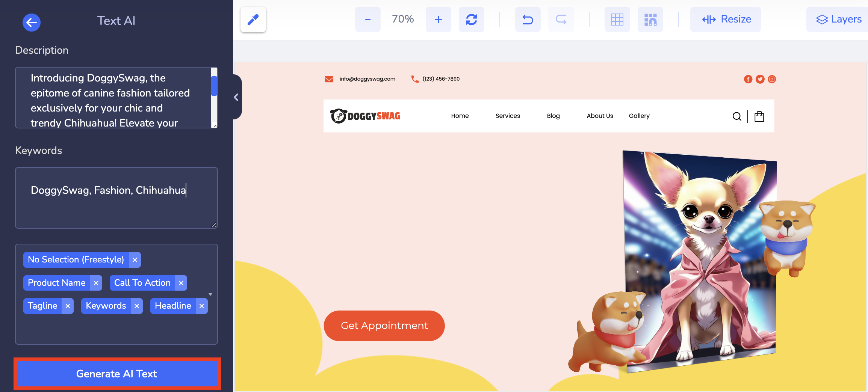Screen dimensions: 868x392
Task: Select the color picker eyedropper tool
Action: click(x=253, y=19)
